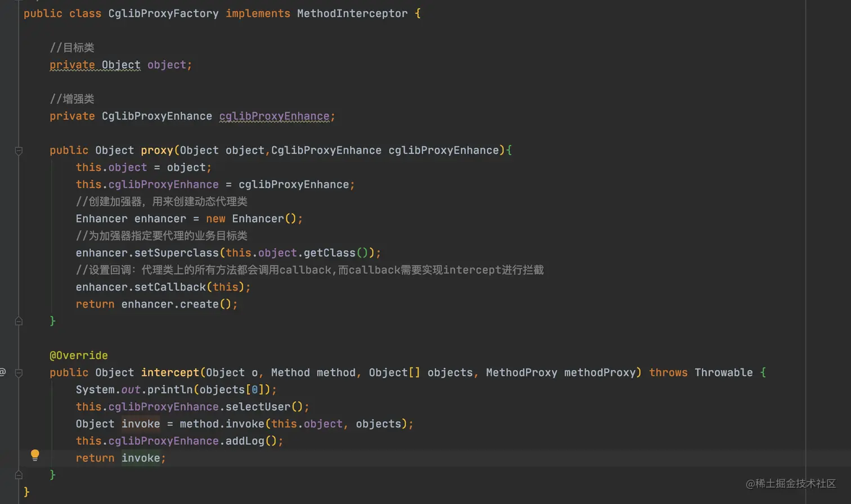Click the setCallback method call
The width and height of the screenshot is (851, 504).
(170, 287)
